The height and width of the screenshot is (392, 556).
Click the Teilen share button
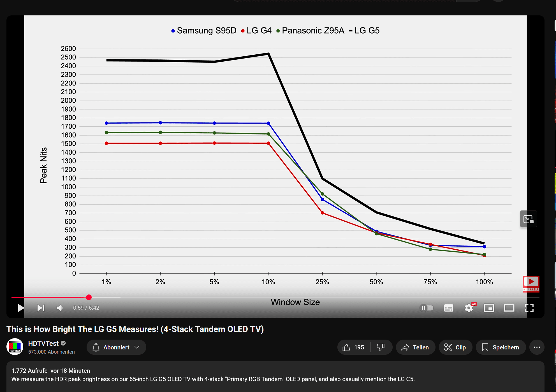point(415,347)
